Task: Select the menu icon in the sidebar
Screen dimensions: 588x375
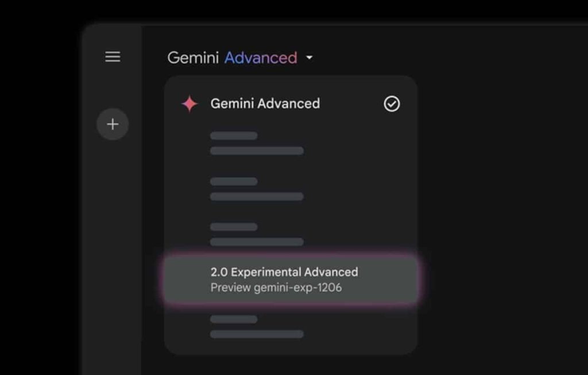Action: pyautogui.click(x=113, y=57)
